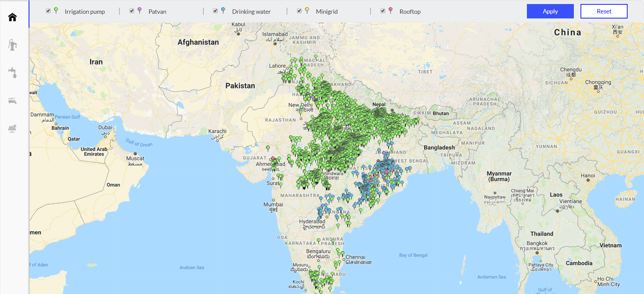Image resolution: width=644 pixels, height=294 pixels.
Task: Toggle the Minigrid checkbox
Action: click(299, 11)
